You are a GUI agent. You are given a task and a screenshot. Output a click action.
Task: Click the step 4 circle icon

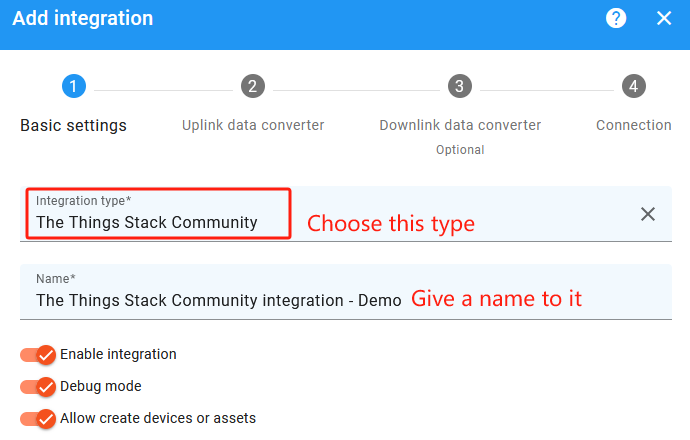633,86
